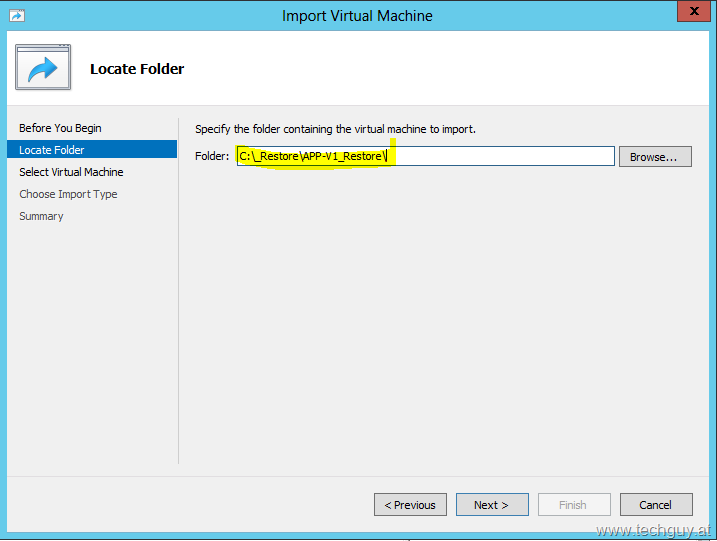The image size is (717, 541).
Task: Cancel the import wizard
Action: pyautogui.click(x=656, y=505)
